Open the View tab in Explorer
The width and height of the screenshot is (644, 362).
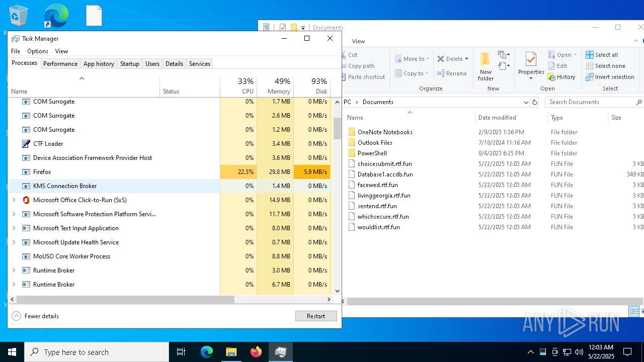pos(358,41)
